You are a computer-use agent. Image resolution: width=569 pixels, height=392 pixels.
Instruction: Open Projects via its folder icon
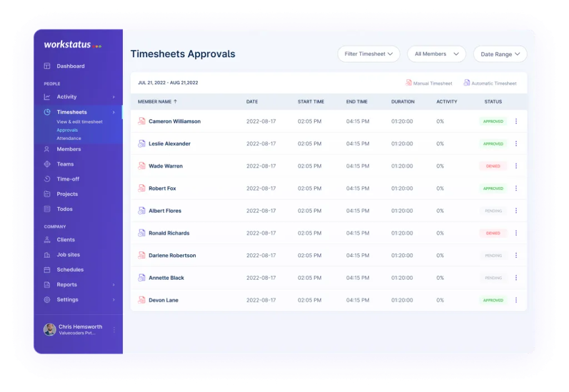47,194
